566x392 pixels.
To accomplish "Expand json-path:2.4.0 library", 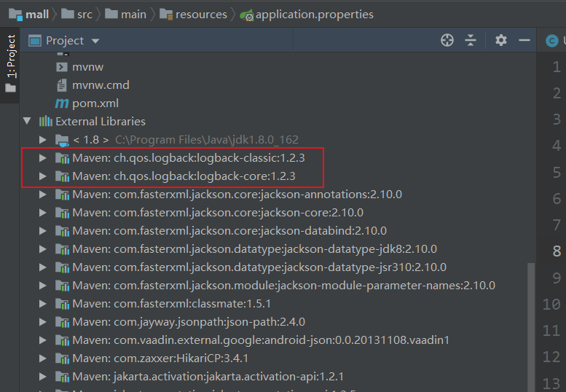I will 42,321.
